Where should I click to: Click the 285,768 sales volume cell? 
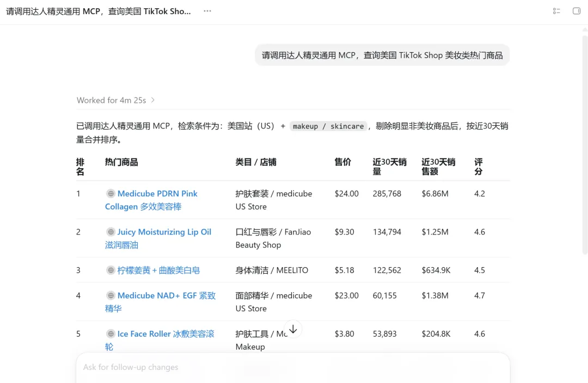[387, 194]
